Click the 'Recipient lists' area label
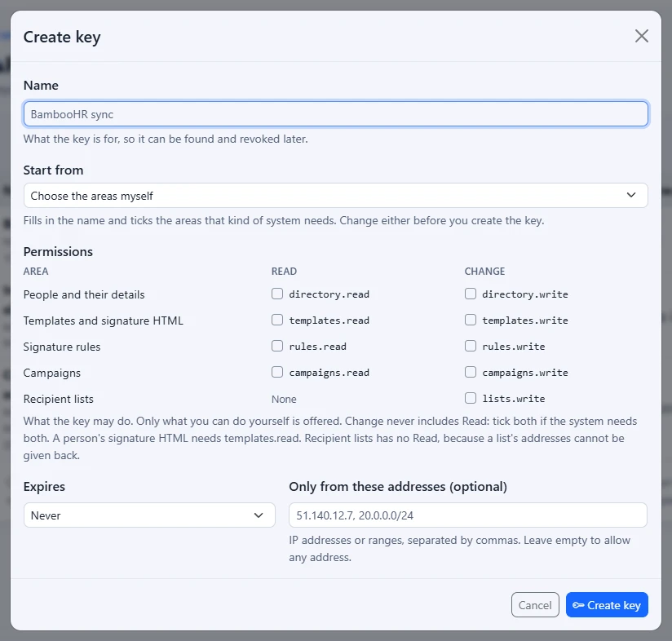The width and height of the screenshot is (672, 641). point(58,400)
